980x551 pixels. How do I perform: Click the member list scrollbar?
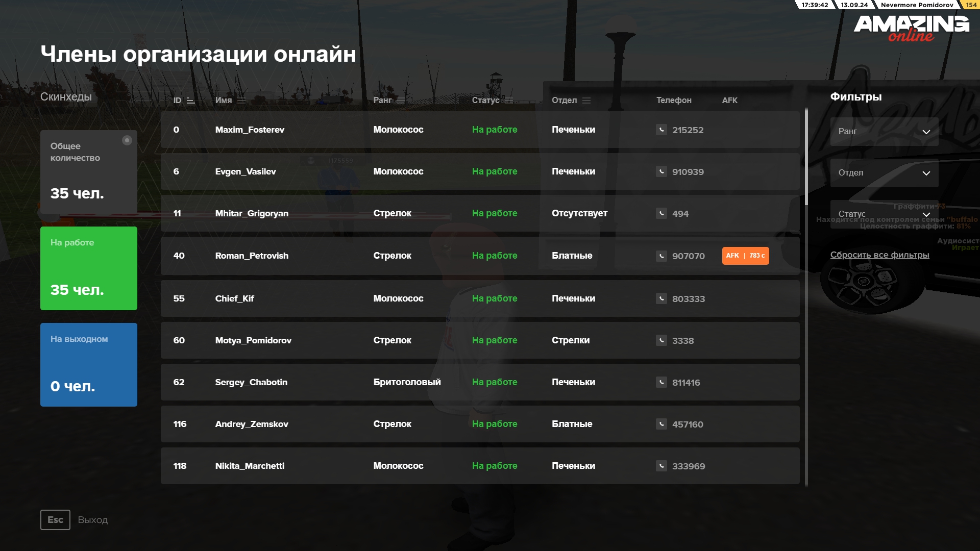[x=806, y=157]
